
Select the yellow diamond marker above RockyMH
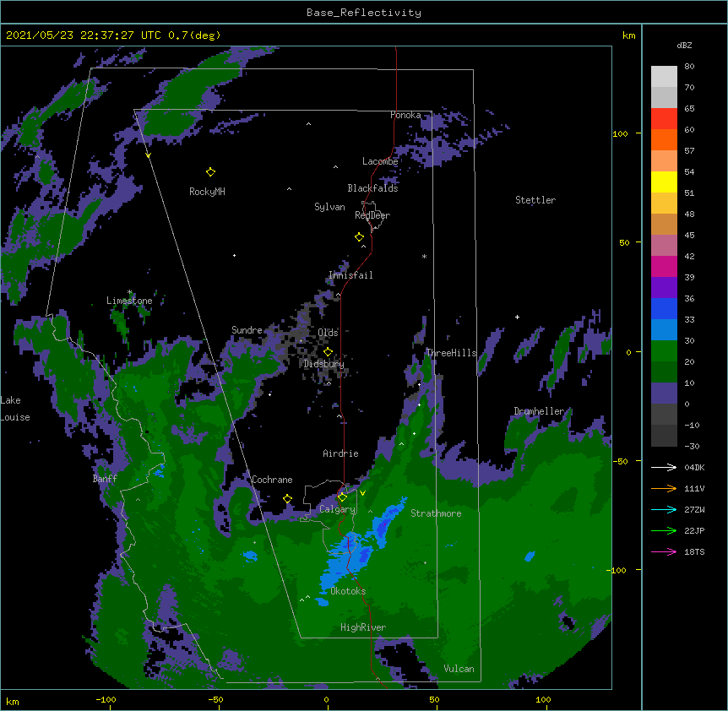210,172
